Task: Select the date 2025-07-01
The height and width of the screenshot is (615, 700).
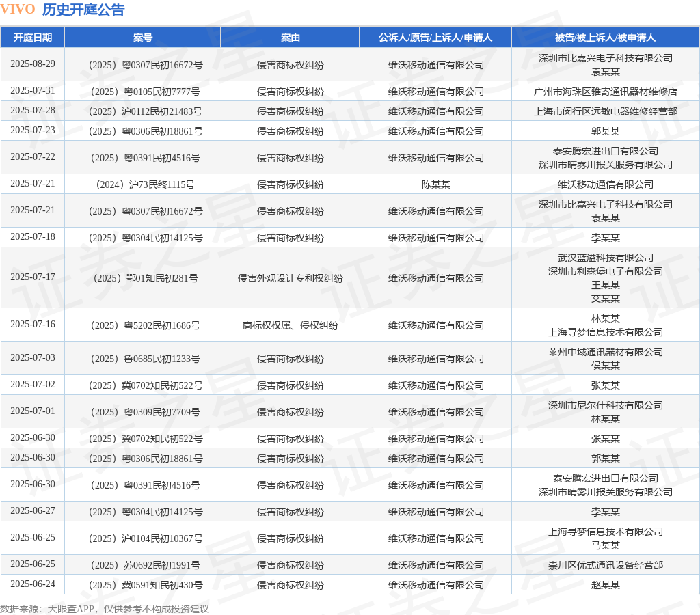Action: tap(33, 411)
